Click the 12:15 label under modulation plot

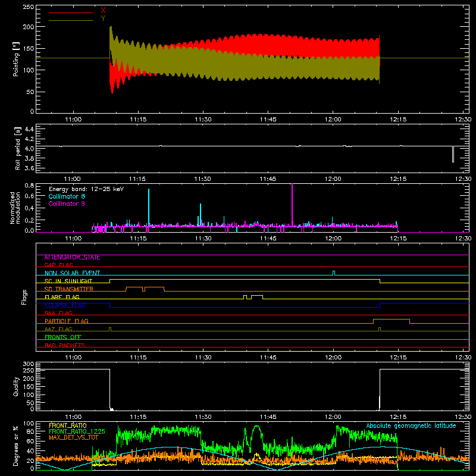click(x=398, y=239)
